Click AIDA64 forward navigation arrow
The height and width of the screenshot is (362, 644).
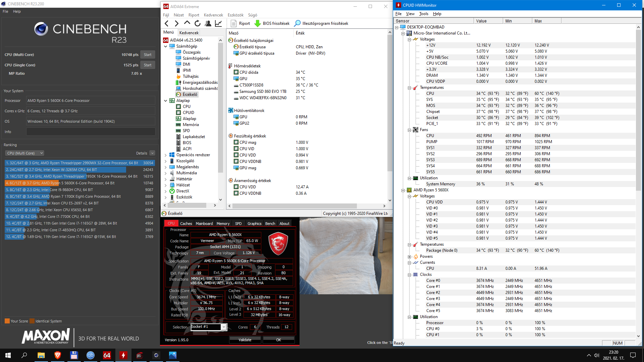coord(177,23)
